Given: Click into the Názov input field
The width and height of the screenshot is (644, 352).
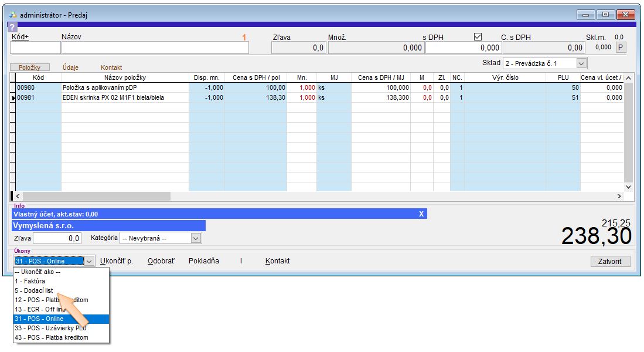Looking at the screenshot, I should (155, 48).
